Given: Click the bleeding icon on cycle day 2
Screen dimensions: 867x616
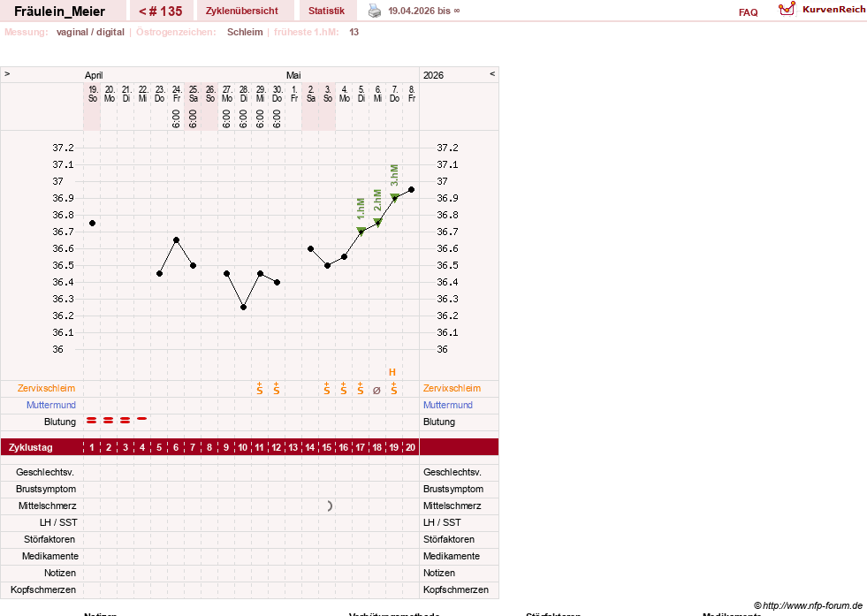Looking at the screenshot, I should [x=109, y=421].
